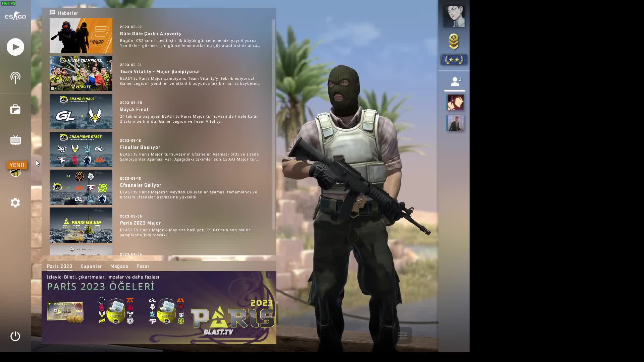Screen dimensions: 644x362
Task: Click the news panel scrollbar
Action: [274, 124]
